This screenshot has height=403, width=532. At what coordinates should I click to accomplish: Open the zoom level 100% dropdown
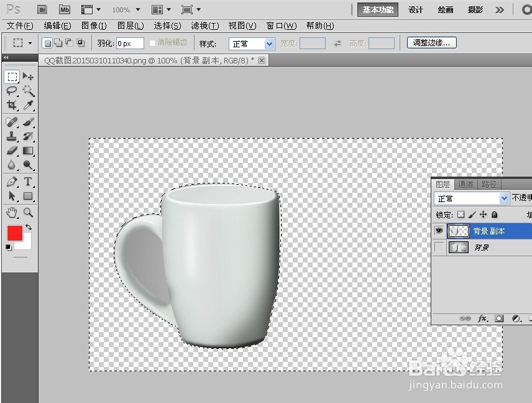tap(138, 9)
